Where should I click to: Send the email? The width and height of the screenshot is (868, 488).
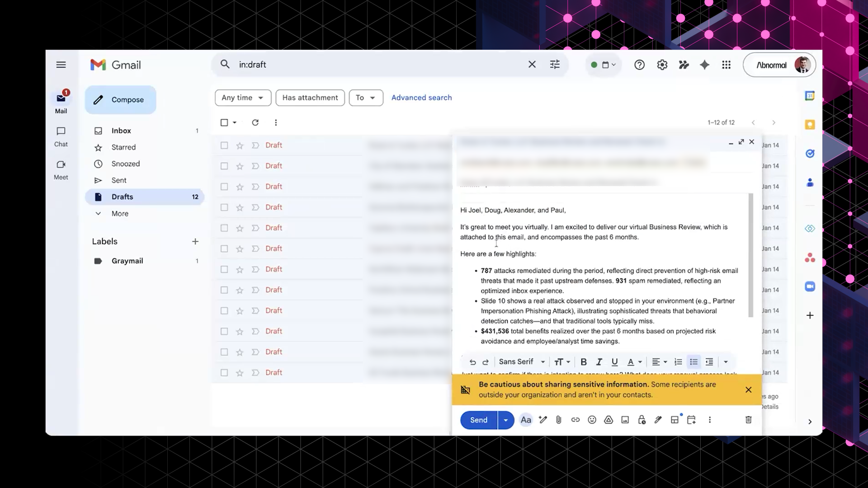click(x=479, y=420)
